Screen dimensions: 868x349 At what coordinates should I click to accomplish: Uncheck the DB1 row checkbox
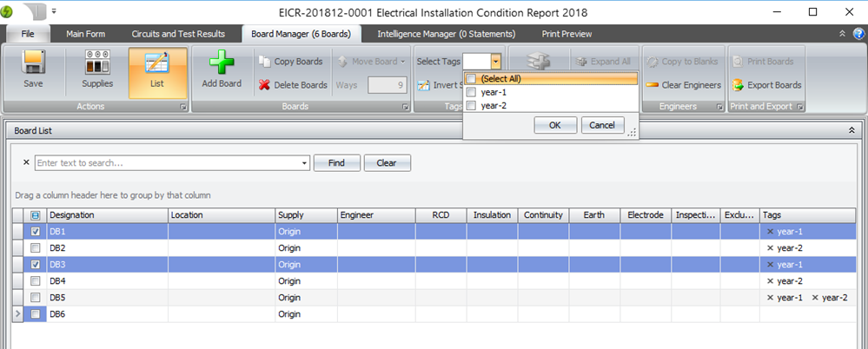coord(36,232)
